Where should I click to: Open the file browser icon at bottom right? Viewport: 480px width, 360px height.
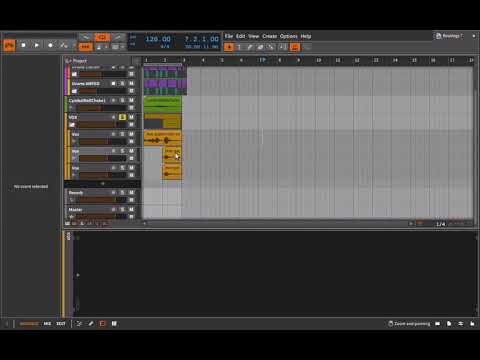449,324
